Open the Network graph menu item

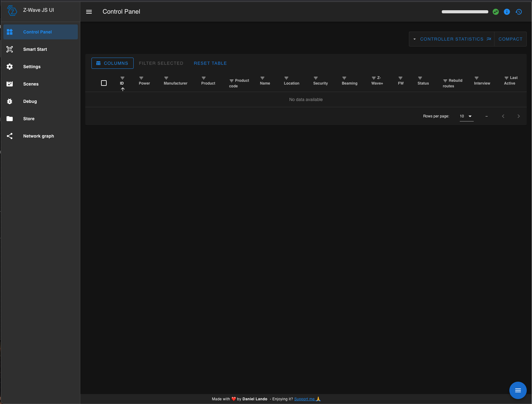click(41, 136)
